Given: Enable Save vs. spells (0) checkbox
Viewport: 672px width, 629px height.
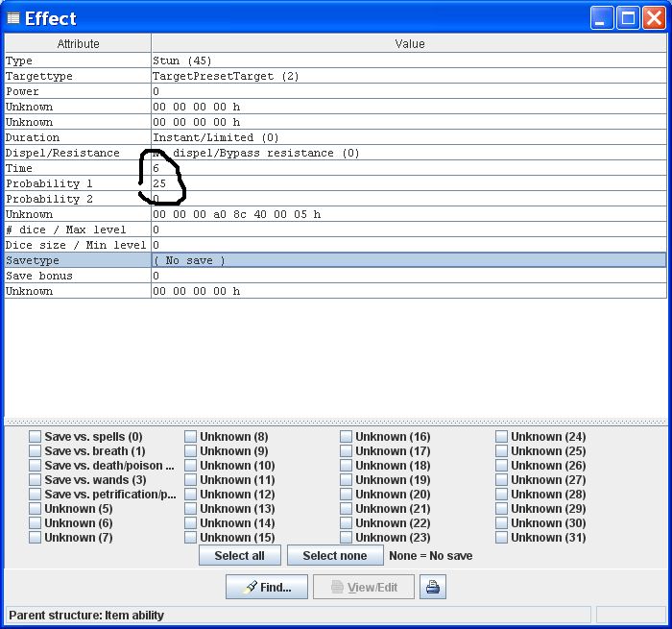Looking at the screenshot, I should [36, 437].
